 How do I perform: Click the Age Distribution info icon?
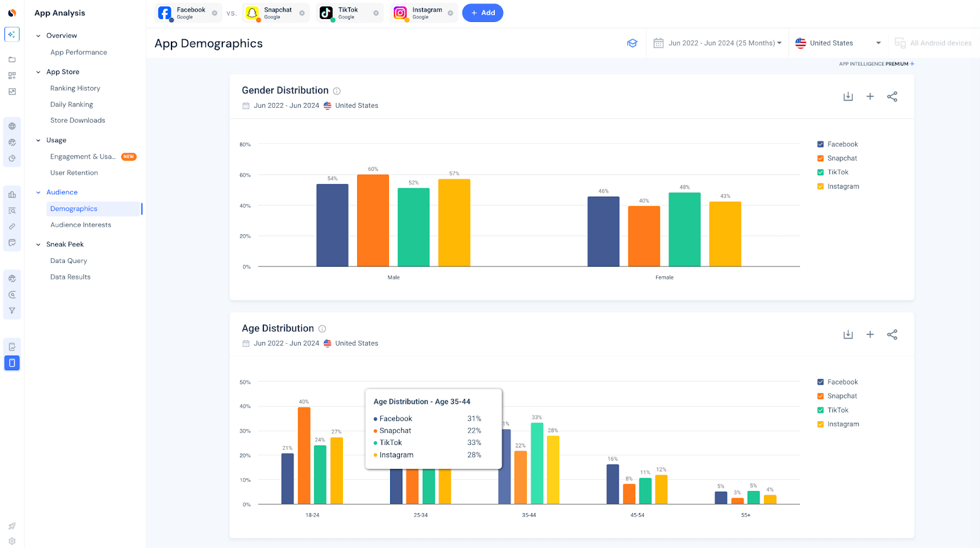[322, 329]
